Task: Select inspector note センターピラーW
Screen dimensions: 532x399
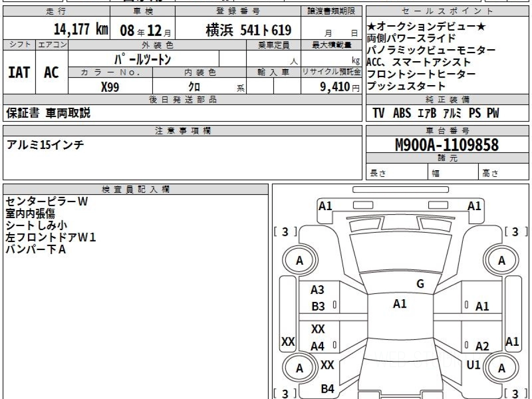Action: (47, 202)
